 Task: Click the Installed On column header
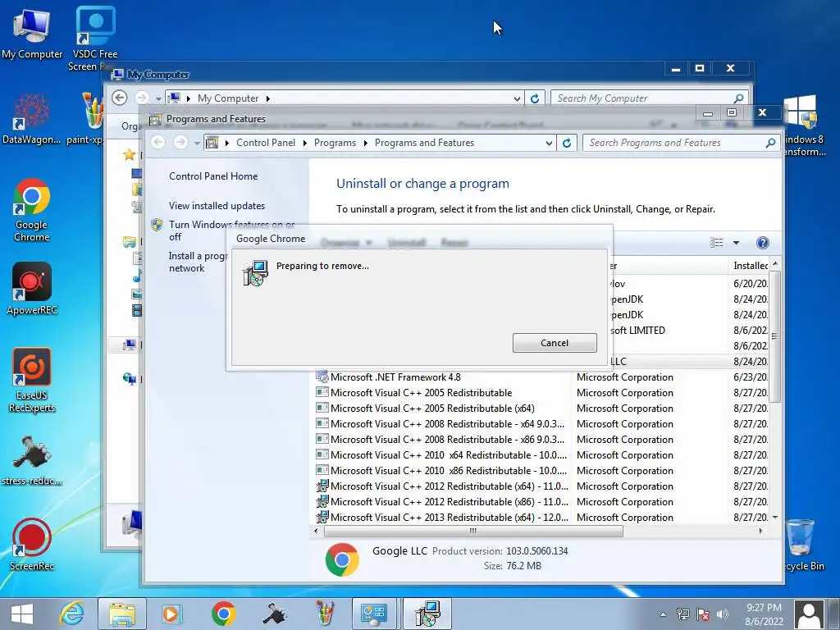(x=750, y=266)
